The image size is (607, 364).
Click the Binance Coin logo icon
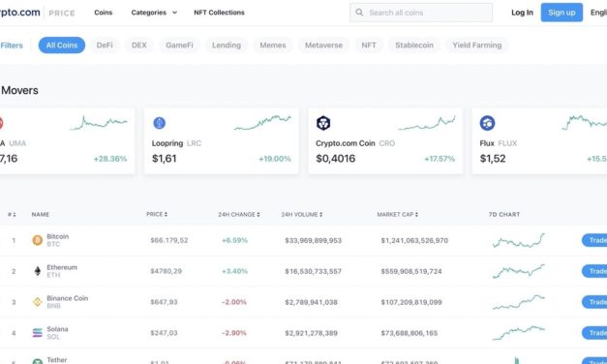coord(37,302)
